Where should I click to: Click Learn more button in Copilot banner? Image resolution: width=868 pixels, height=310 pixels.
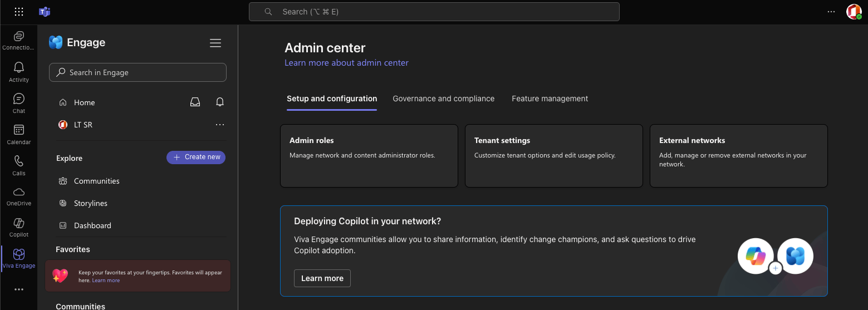[322, 278]
